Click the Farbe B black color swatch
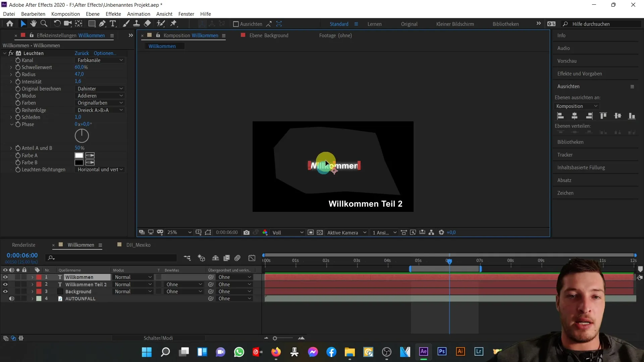The image size is (644, 362). [79, 163]
